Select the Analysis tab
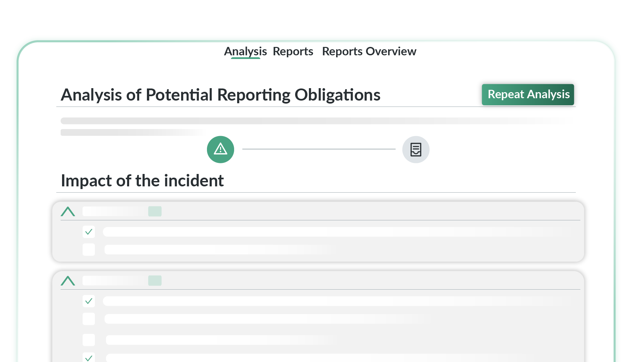The height and width of the screenshot is (362, 644). click(245, 51)
